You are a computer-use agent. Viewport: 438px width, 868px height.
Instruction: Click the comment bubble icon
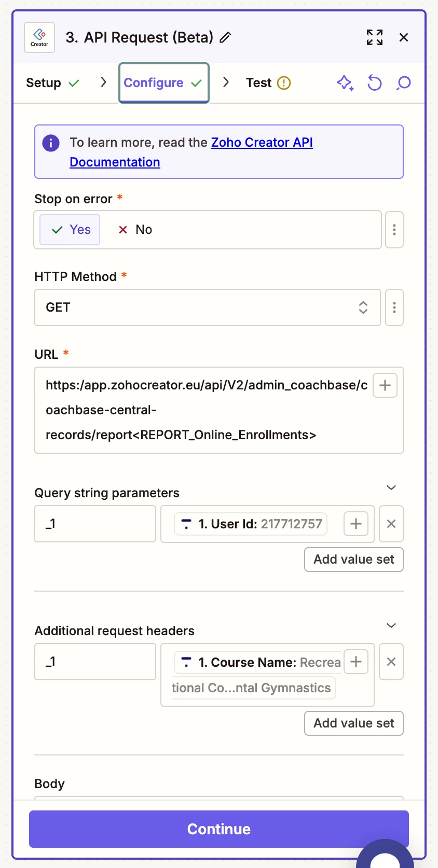coord(403,83)
